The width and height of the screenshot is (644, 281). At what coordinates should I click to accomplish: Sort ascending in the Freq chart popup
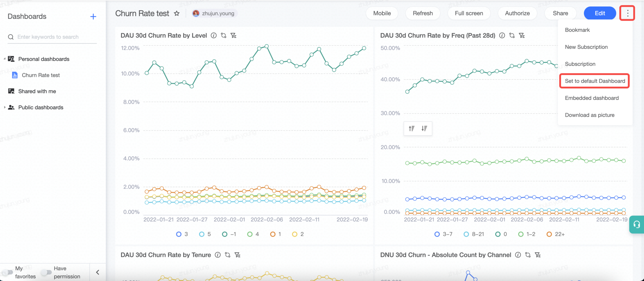(x=411, y=128)
